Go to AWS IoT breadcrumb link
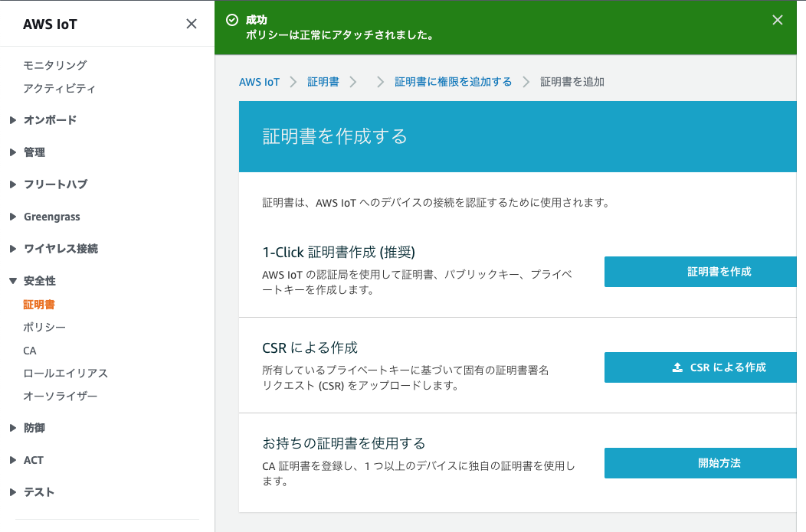806x532 pixels. [x=259, y=82]
